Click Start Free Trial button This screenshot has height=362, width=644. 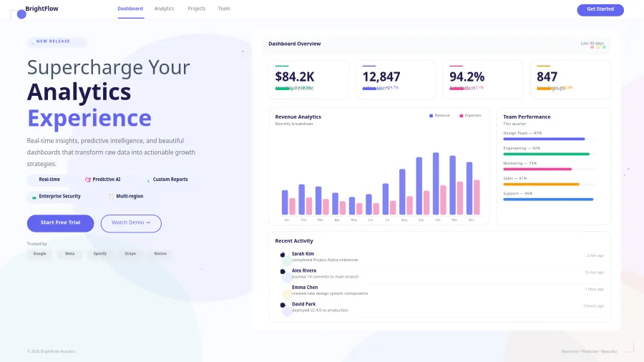[60, 223]
